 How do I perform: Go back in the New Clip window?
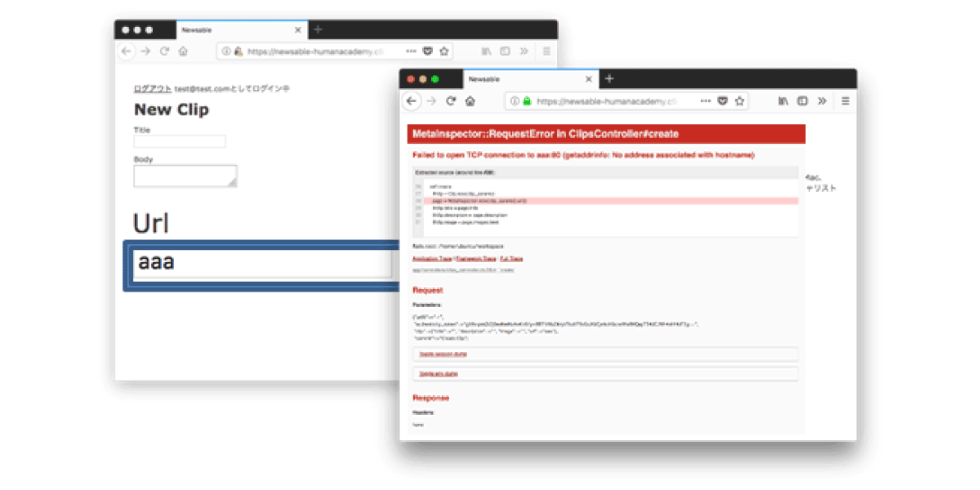[x=127, y=51]
